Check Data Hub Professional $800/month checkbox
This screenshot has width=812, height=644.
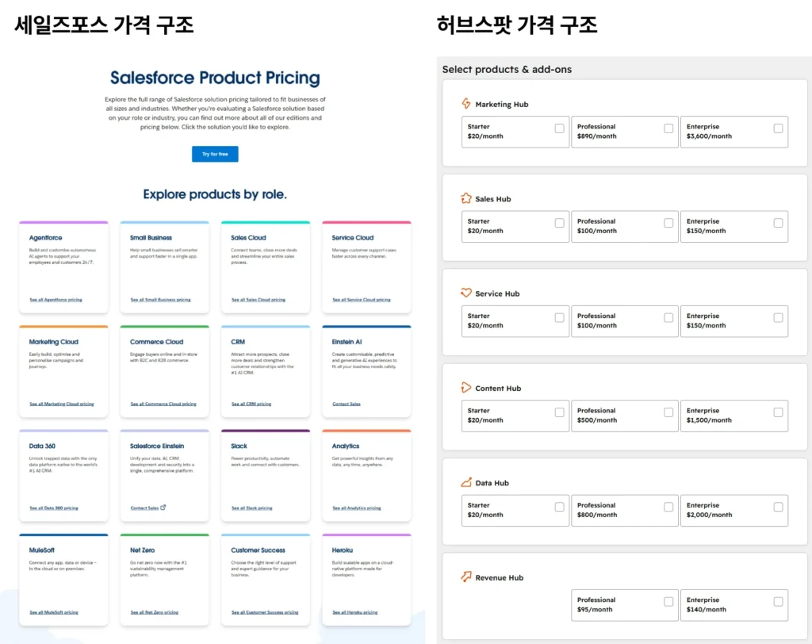[x=668, y=507]
